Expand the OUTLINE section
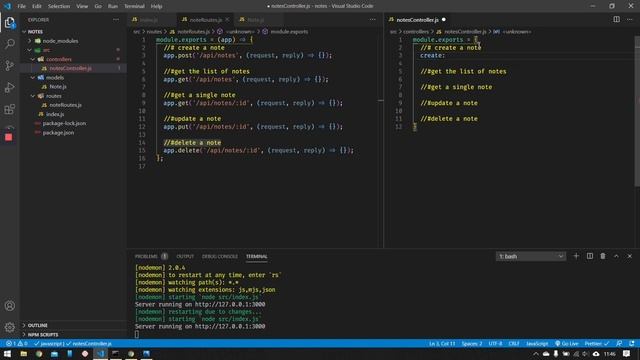The height and width of the screenshot is (360, 640). coord(73,325)
